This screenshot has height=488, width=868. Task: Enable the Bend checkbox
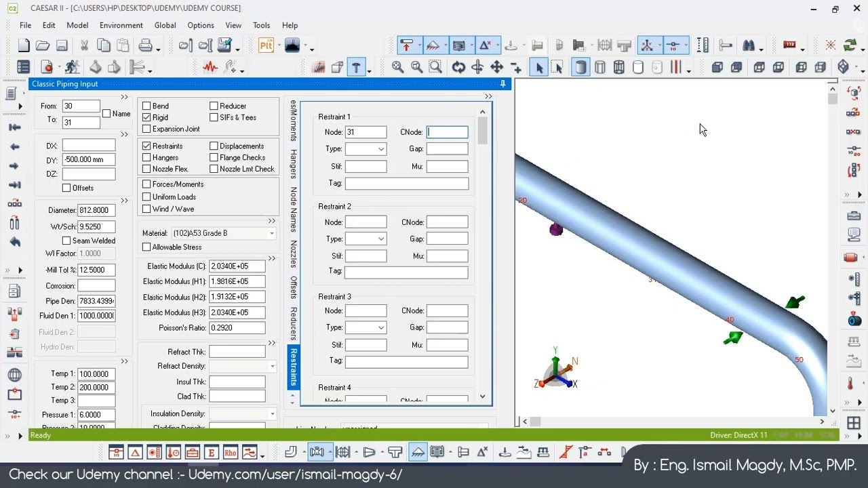click(x=146, y=106)
